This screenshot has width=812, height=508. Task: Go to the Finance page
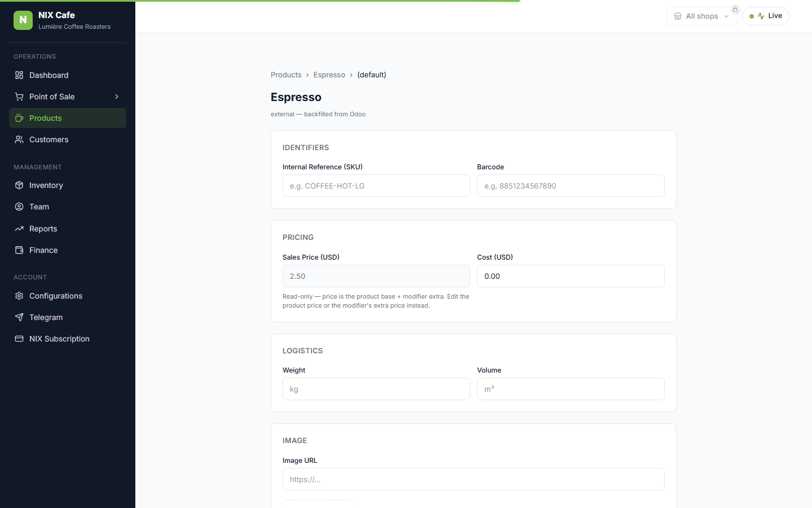coord(68,250)
